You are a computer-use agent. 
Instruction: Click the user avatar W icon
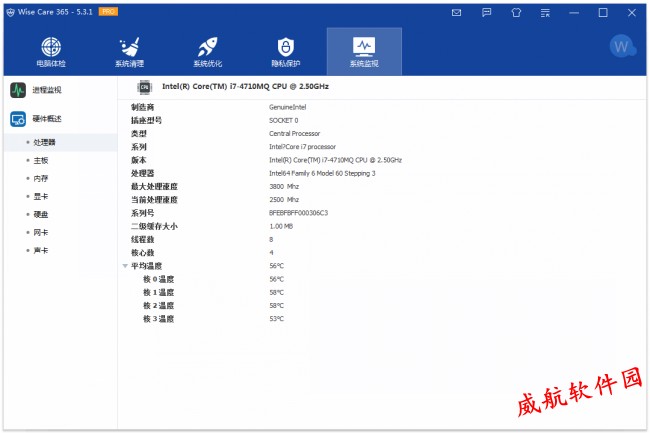[622, 46]
